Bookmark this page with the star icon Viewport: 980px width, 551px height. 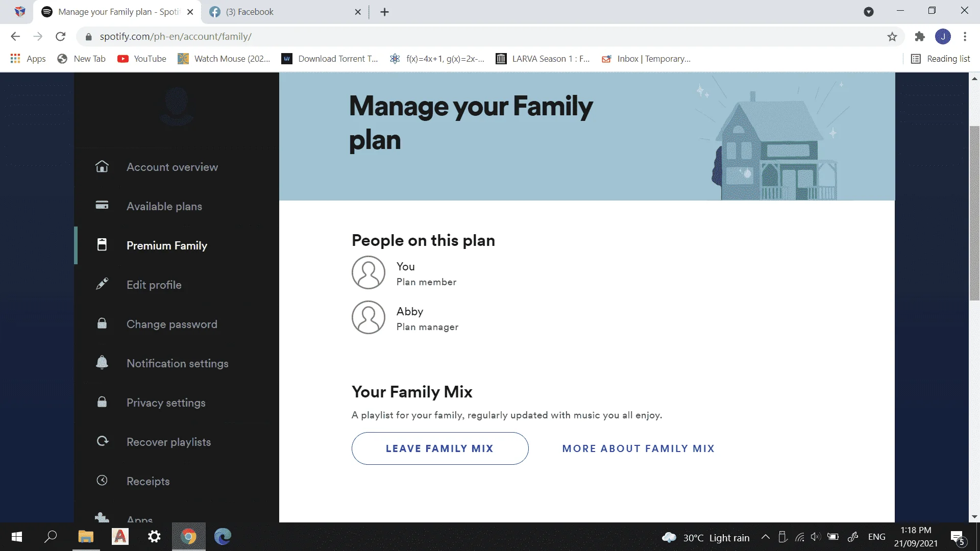[x=892, y=37]
